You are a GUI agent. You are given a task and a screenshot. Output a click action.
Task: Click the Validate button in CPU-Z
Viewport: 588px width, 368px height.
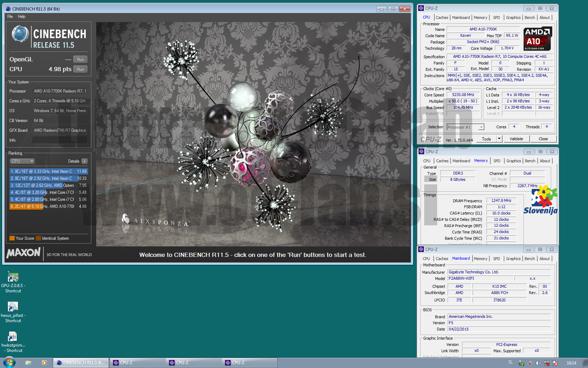(x=516, y=139)
